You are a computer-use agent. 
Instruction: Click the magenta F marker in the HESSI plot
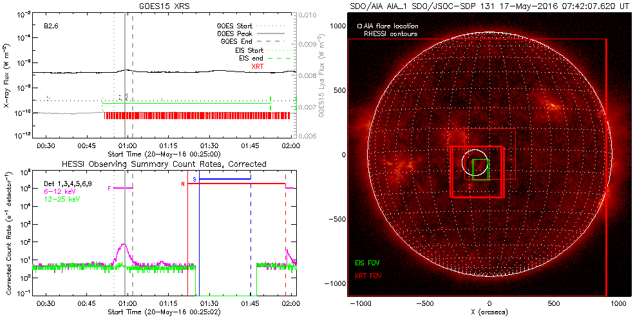point(109,188)
